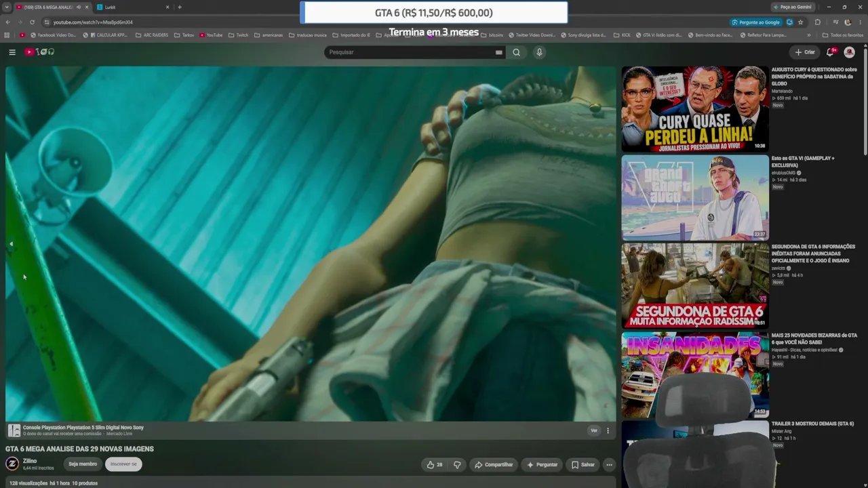This screenshot has width=868, height=488.
Task: Bookmark this page with the star
Action: click(x=801, y=22)
